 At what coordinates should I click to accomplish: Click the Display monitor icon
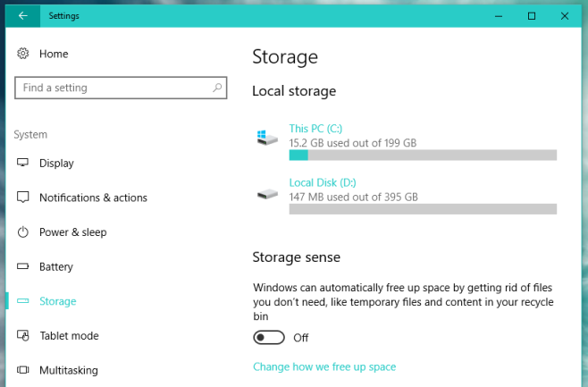click(22, 163)
